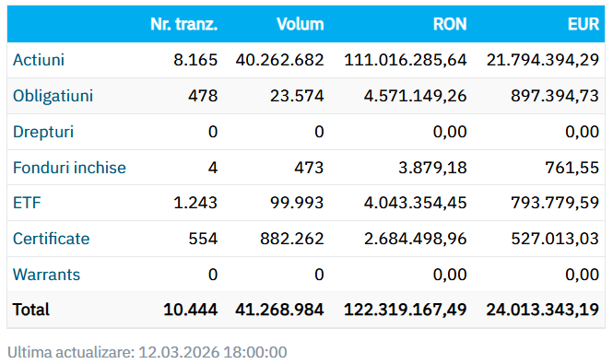Click the Total row label
This screenshot has height=364, width=613.
(31, 310)
